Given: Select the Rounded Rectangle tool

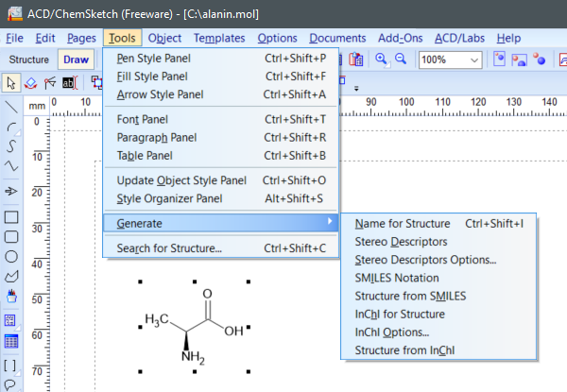Looking at the screenshot, I should 11,237.
